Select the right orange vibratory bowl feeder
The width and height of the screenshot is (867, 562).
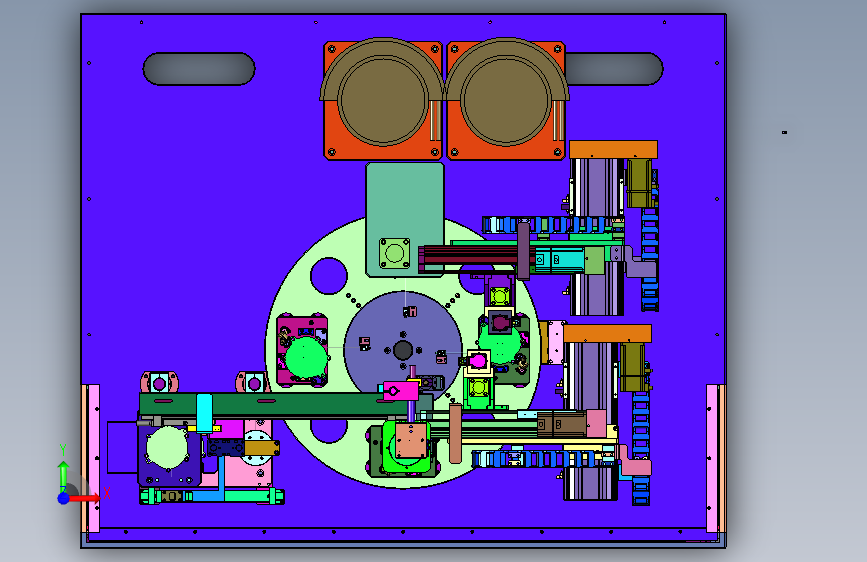506,100
